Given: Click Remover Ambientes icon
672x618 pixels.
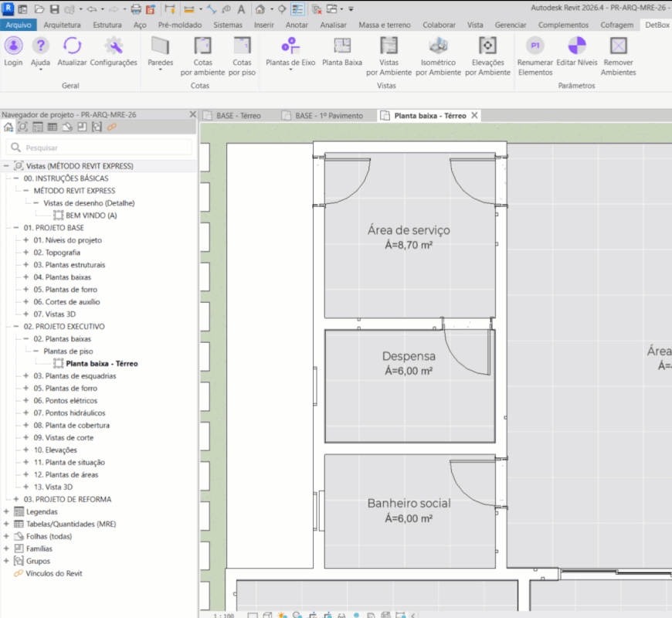Looking at the screenshot, I should pos(619,46).
